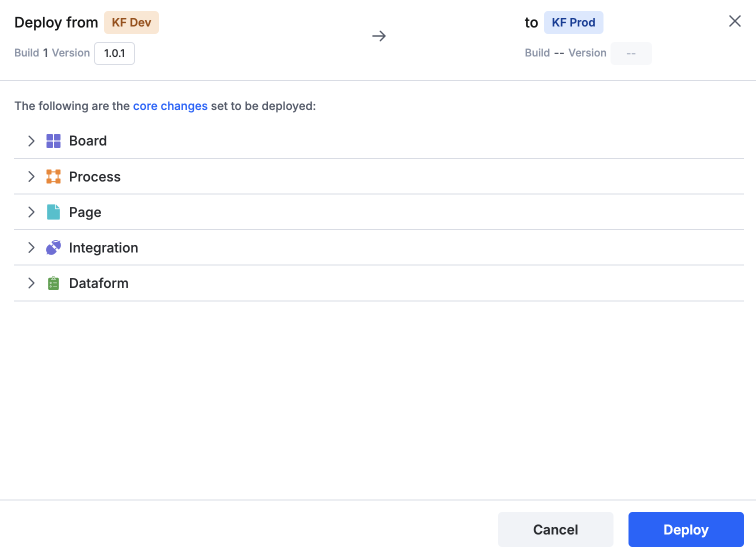Select the Board row label
Image resolution: width=756 pixels, height=557 pixels.
tap(88, 141)
